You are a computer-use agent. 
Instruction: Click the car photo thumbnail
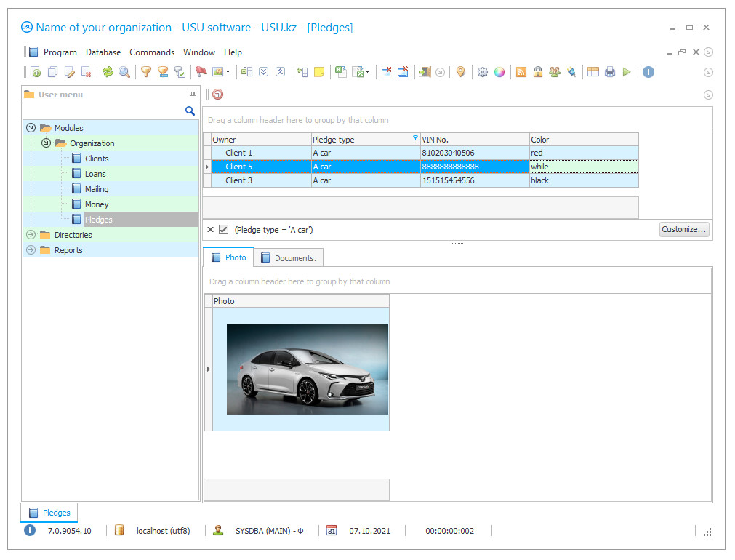tap(308, 369)
